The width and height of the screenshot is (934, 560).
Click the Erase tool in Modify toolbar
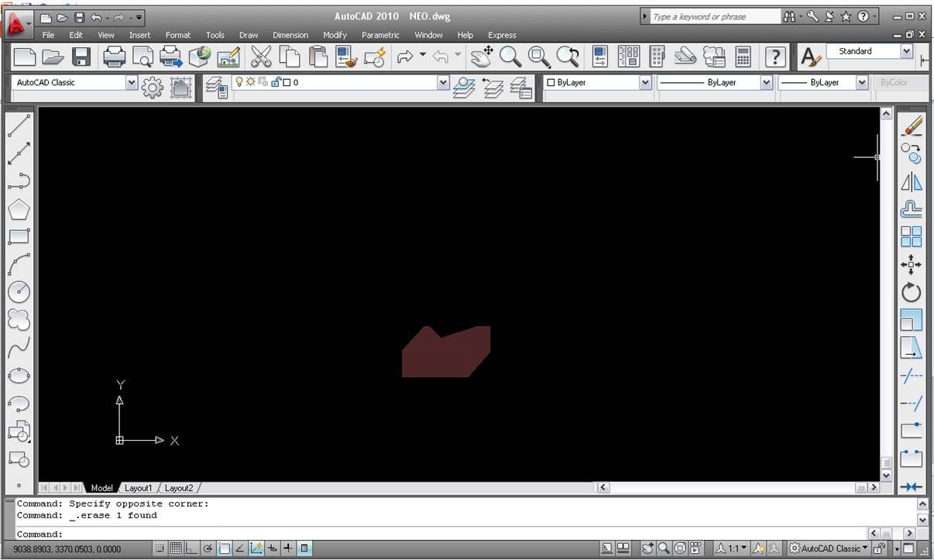pyautogui.click(x=912, y=126)
